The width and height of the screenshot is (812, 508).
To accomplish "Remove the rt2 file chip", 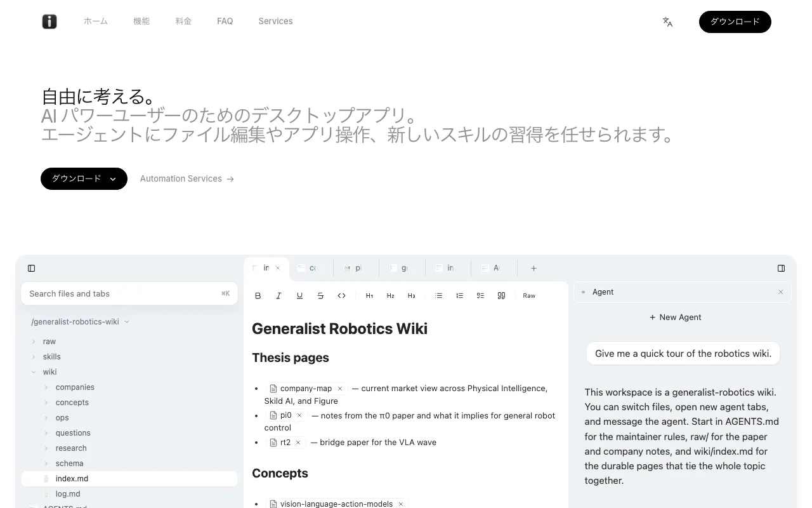I will click(x=298, y=443).
